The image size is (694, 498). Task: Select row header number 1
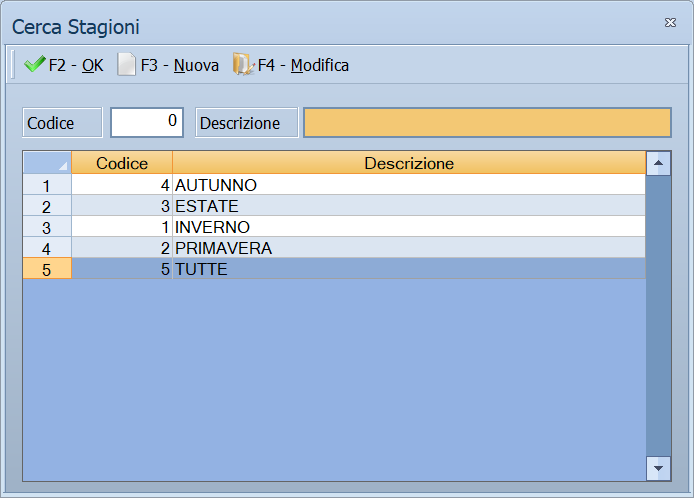tap(47, 185)
